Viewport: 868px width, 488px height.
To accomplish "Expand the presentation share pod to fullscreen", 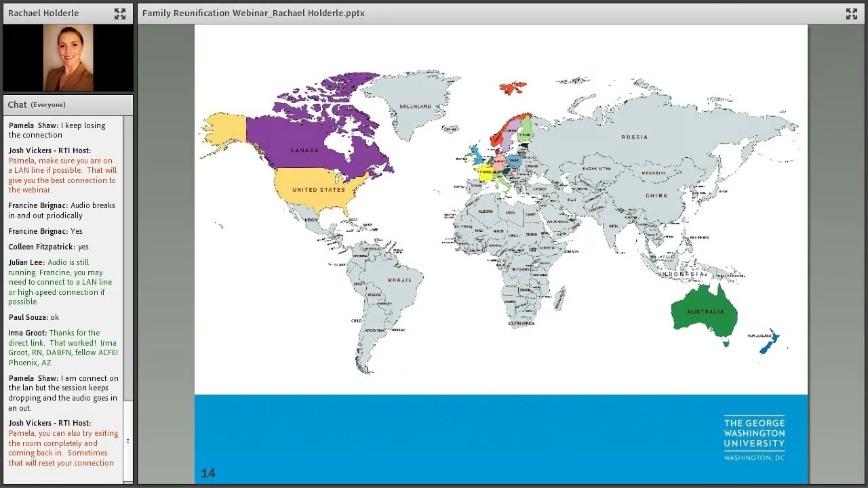I will coord(852,14).
